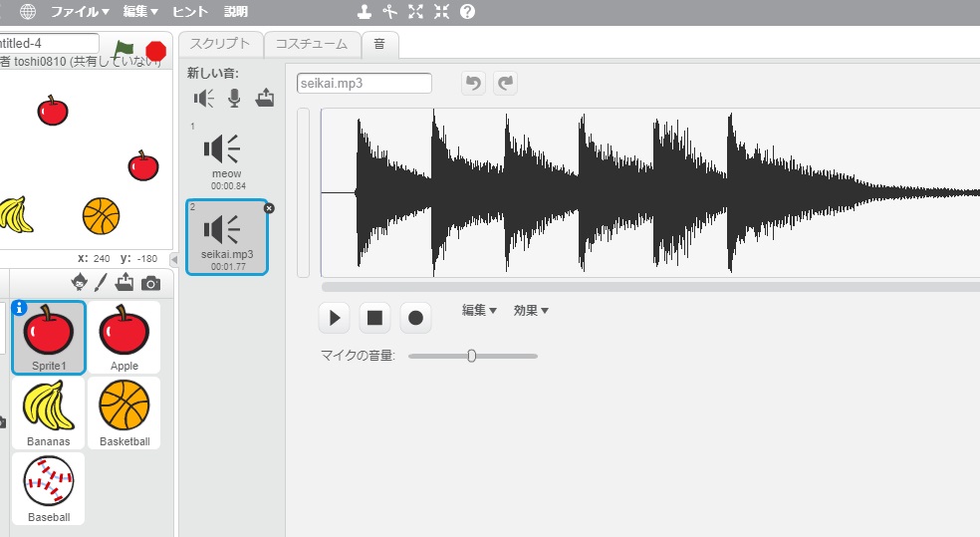Select the Apple sprite
980x537 pixels.
[124, 338]
